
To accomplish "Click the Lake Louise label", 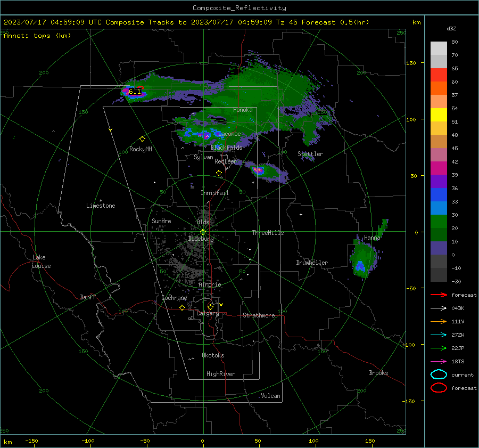I will (41, 262).
